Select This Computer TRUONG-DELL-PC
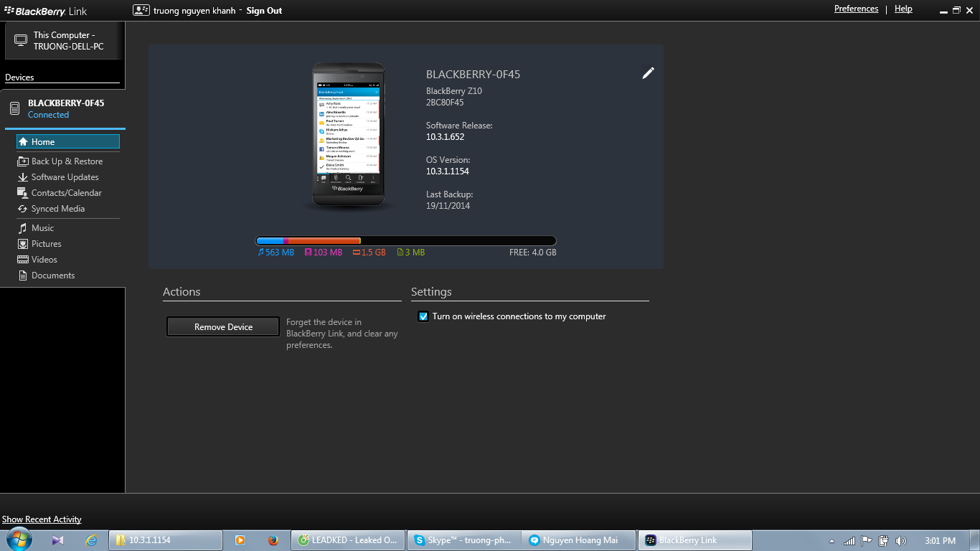 tap(63, 41)
